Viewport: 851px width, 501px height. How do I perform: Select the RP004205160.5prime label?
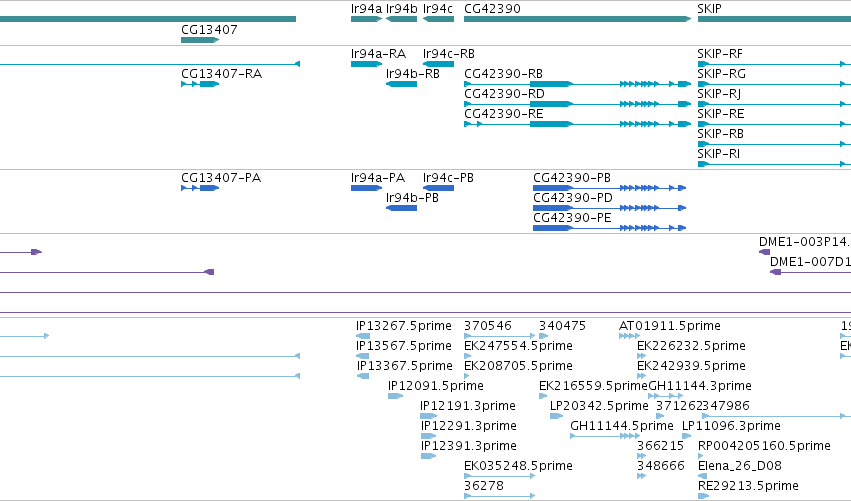click(764, 447)
